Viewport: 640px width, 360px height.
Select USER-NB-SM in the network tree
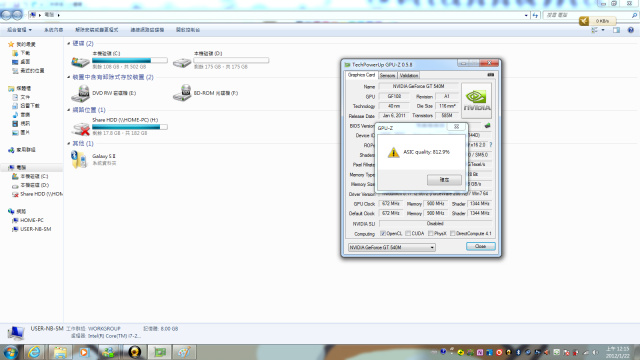[36, 229]
